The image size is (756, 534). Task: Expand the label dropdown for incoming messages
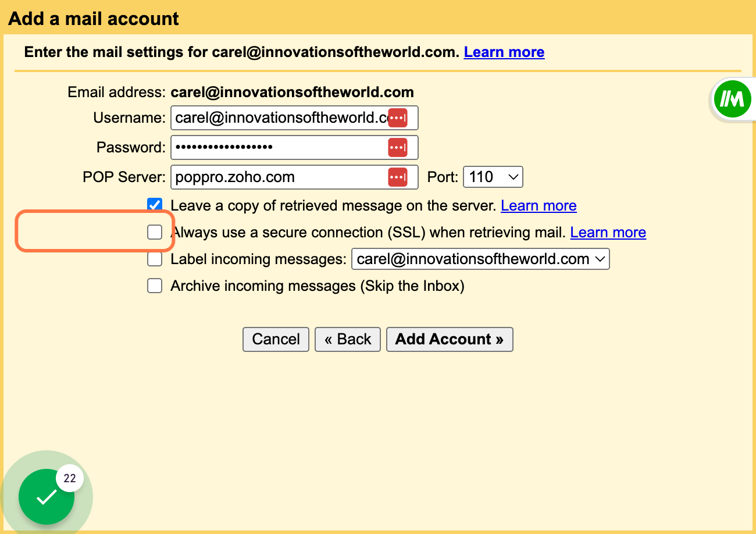tap(480, 259)
